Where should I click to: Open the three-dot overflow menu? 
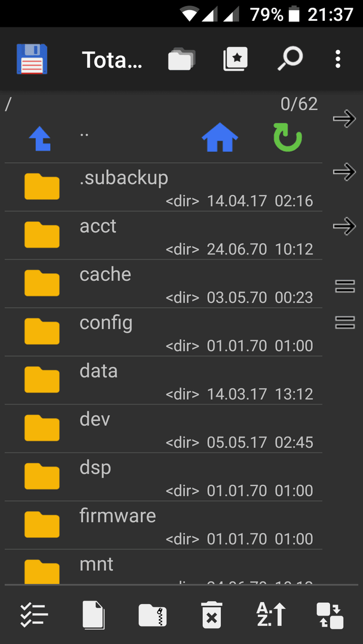[x=338, y=59]
